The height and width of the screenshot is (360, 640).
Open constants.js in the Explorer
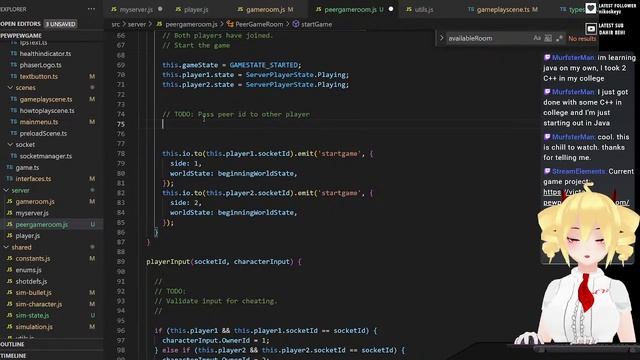(33, 259)
